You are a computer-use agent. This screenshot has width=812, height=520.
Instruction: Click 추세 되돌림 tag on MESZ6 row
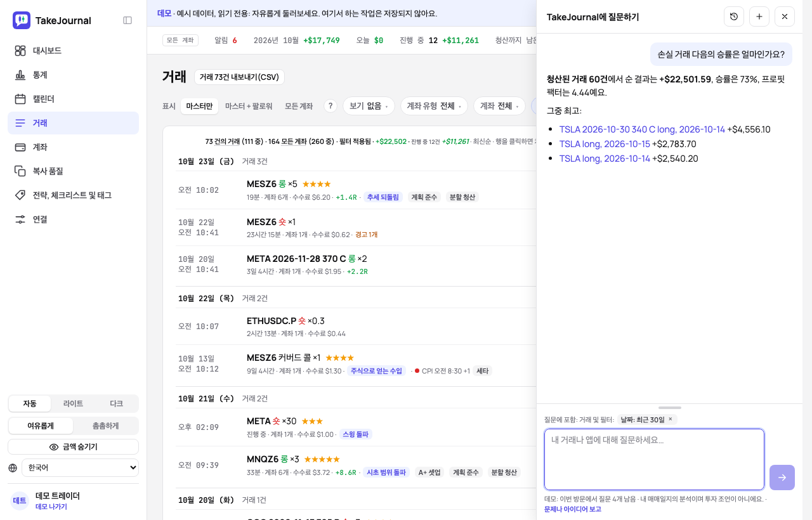tap(383, 197)
